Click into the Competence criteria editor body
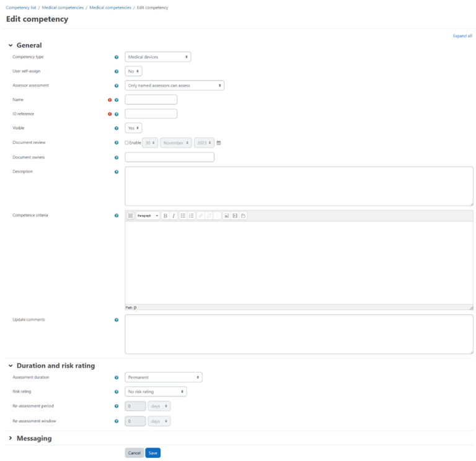The width and height of the screenshot is (476, 461). pos(299,263)
